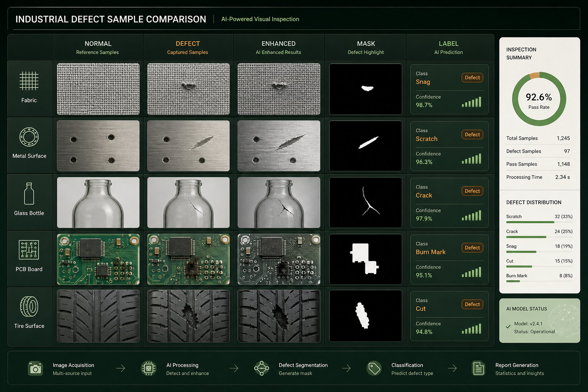Click the Defect badge on Snag row
Screen dimensions: 588x392
click(x=472, y=78)
